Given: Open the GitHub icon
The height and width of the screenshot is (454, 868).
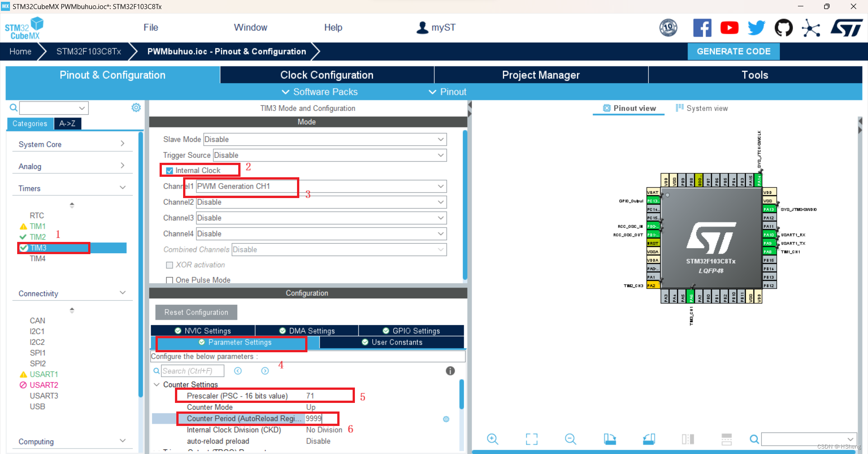Looking at the screenshot, I should pos(783,28).
